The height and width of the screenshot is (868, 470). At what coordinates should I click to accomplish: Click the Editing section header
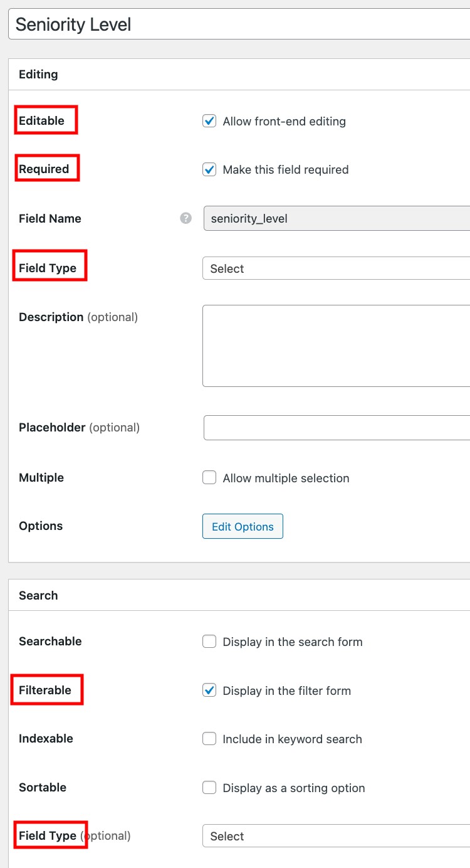coord(38,74)
